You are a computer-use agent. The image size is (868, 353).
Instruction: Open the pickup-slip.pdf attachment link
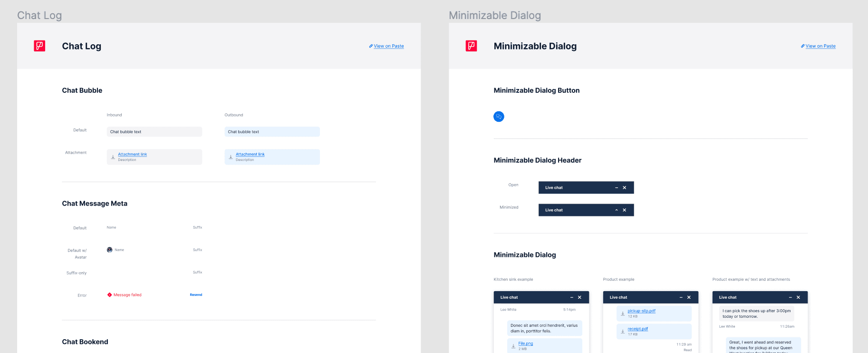[x=641, y=311]
